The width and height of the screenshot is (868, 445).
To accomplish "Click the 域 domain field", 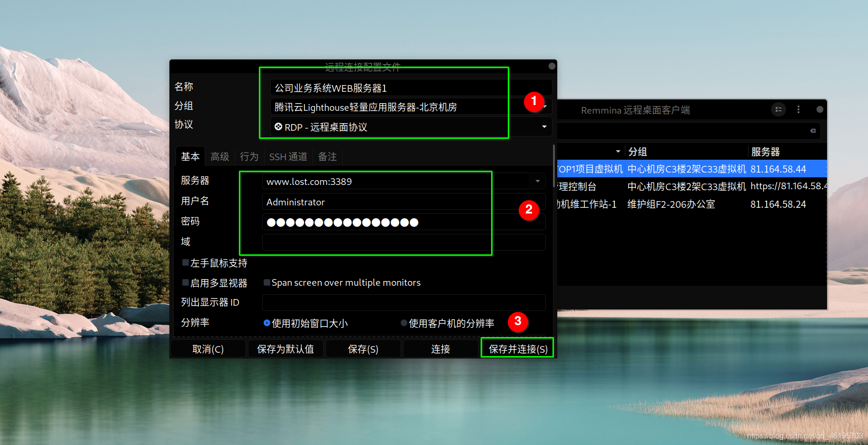I will point(404,242).
